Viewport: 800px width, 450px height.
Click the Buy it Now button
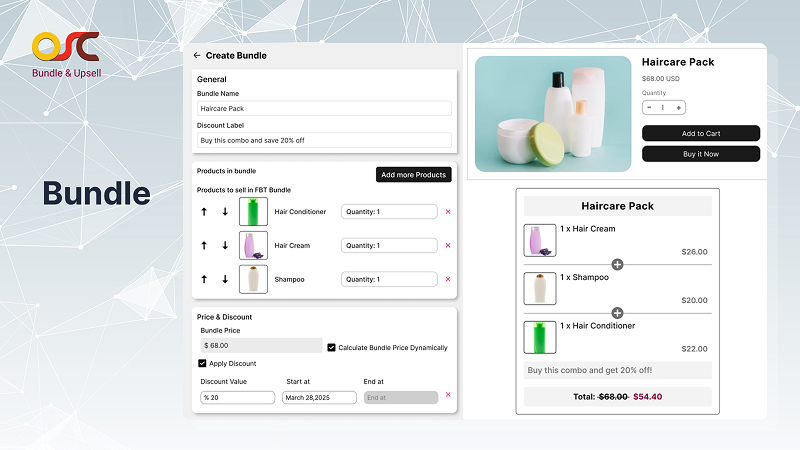click(701, 154)
